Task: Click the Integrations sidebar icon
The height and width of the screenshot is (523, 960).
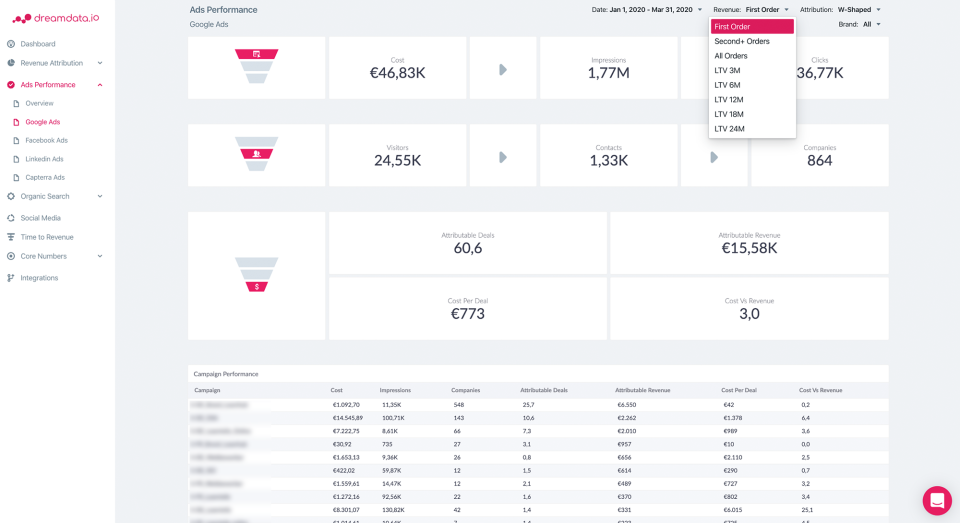Action: (11, 278)
